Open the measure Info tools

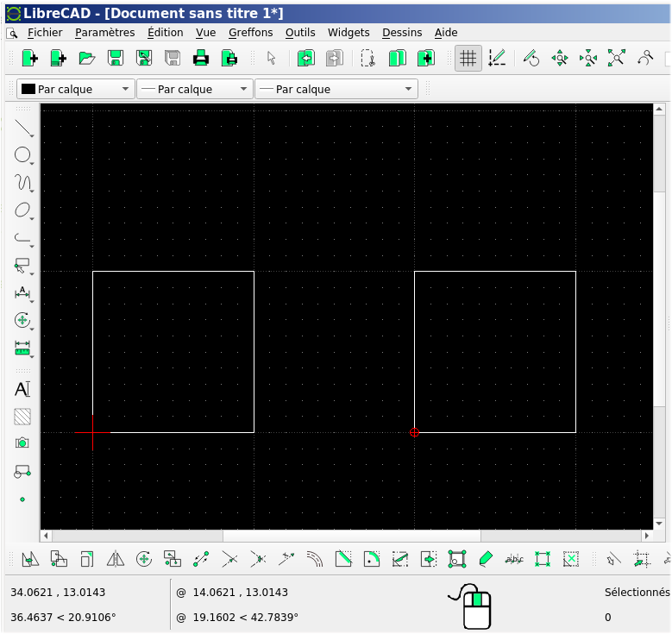[23, 348]
